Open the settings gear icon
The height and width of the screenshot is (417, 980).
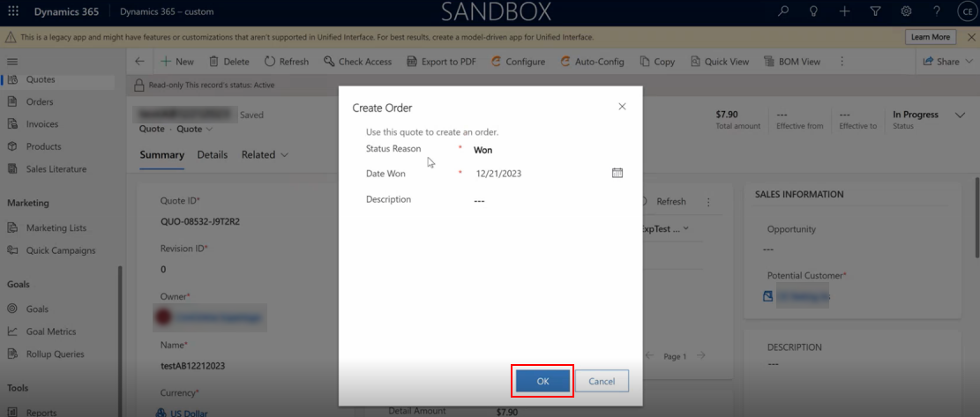point(906,11)
